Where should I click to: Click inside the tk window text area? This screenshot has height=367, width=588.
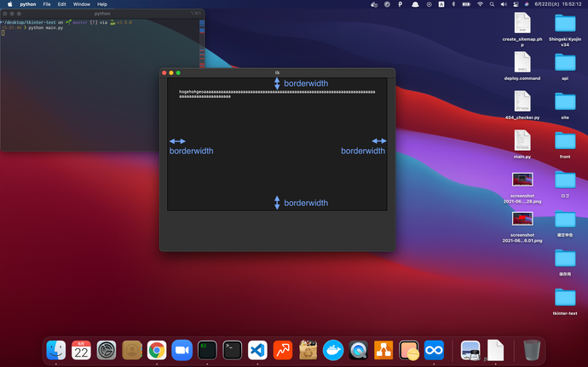click(x=277, y=144)
